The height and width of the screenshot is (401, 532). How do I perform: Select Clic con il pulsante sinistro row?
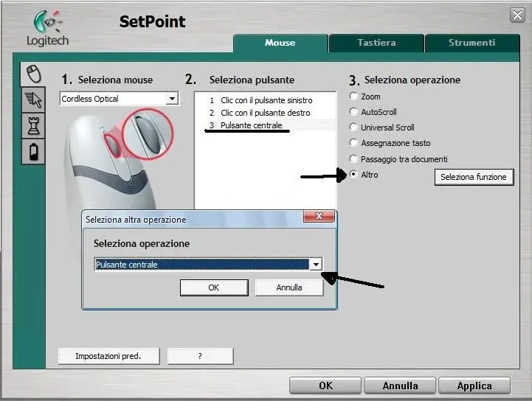[266, 100]
